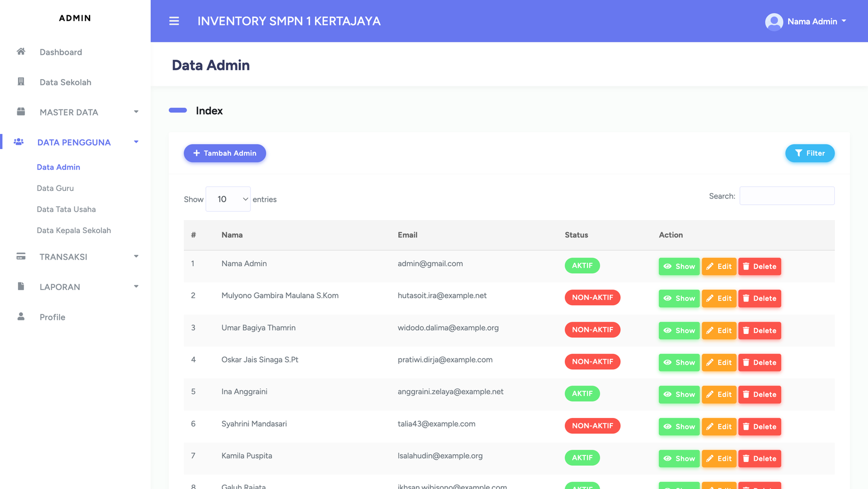Open the Nama Admin user dropdown
The image size is (868, 489).
point(816,22)
